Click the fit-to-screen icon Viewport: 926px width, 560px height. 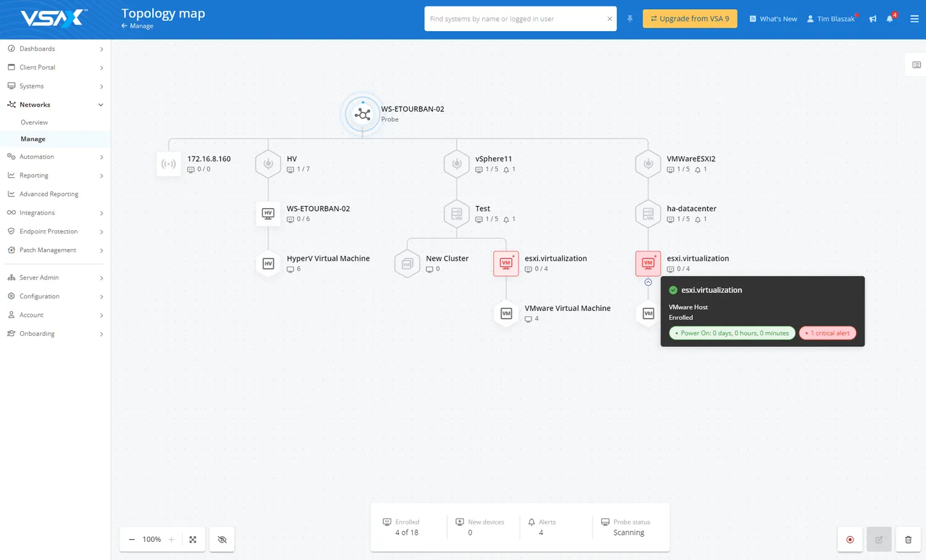click(193, 539)
